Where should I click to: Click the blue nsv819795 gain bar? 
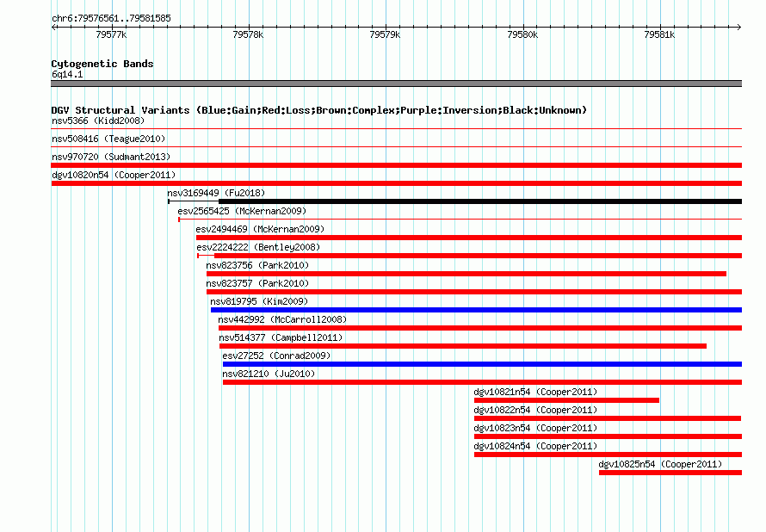[476, 310]
